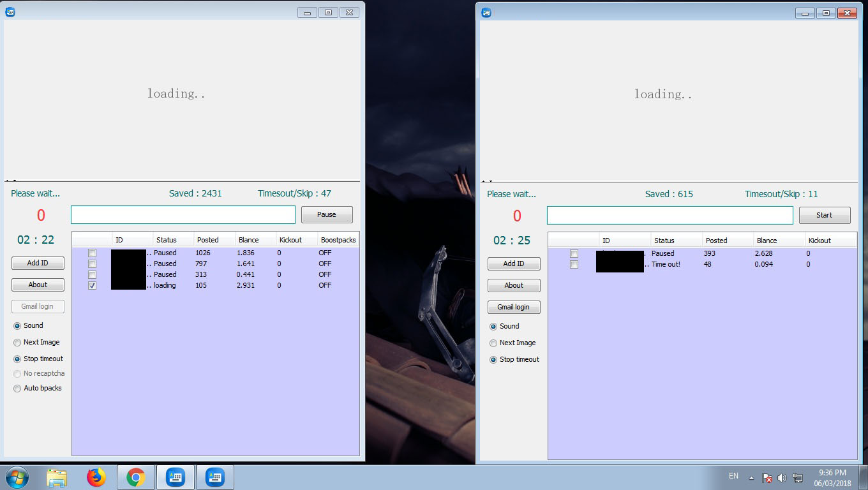Click Add ID in the left window
The image size is (868, 490).
tap(38, 264)
